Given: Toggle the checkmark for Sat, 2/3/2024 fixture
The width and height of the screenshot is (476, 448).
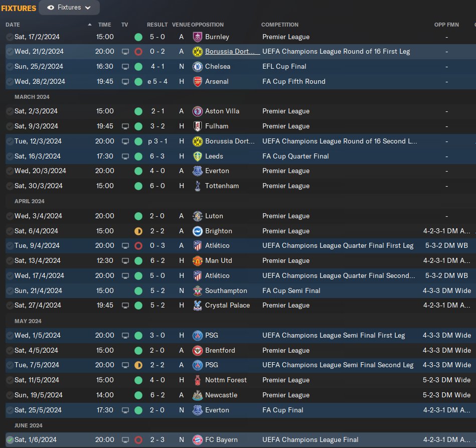Looking at the screenshot, I should pyautogui.click(x=10, y=111).
